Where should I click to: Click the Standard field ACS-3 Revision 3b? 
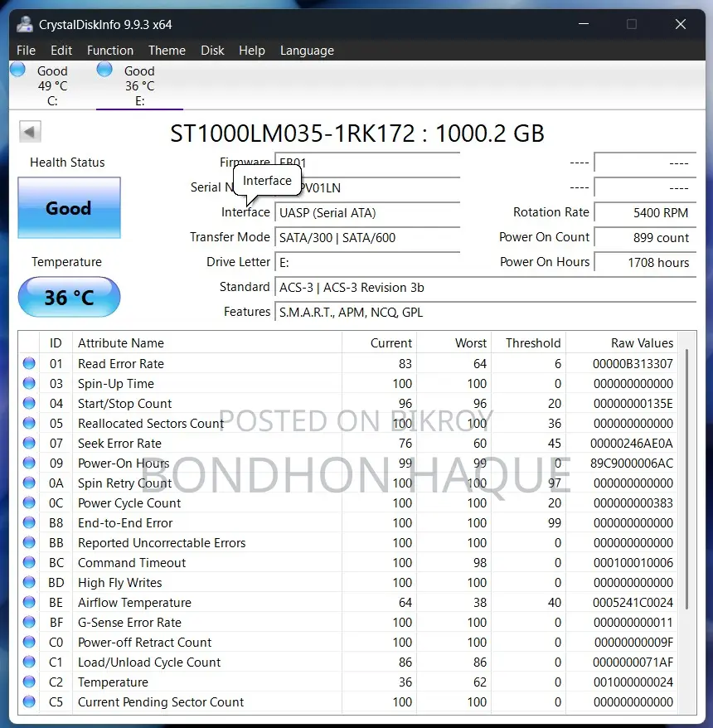(x=486, y=288)
